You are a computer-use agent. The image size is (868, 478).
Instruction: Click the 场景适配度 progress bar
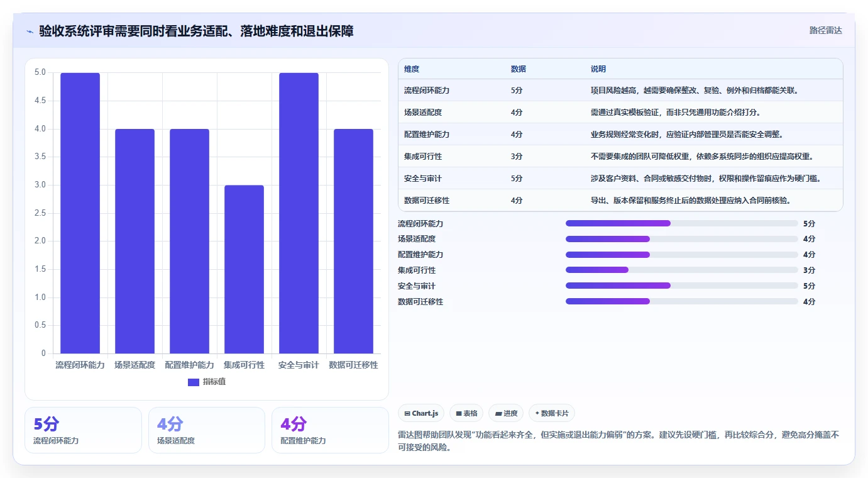point(682,239)
